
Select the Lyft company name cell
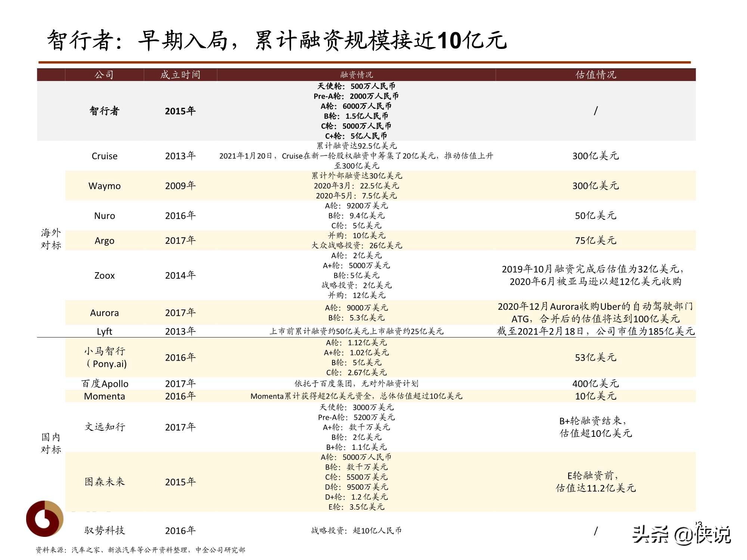tap(104, 332)
